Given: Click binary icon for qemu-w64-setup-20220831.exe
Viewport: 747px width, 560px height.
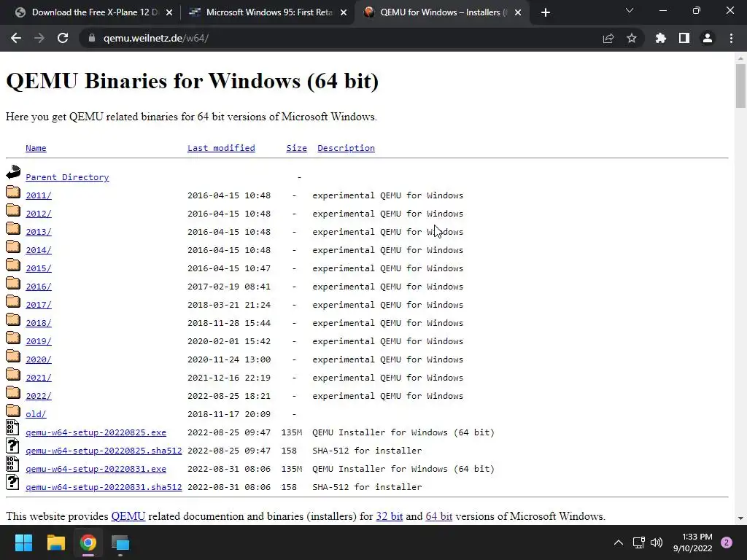Looking at the screenshot, I should tap(13, 464).
